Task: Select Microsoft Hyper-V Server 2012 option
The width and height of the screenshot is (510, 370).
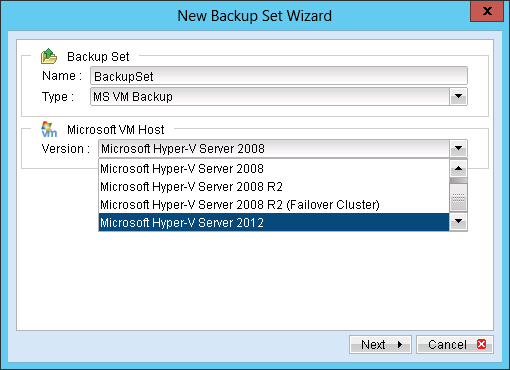Action: (x=274, y=222)
